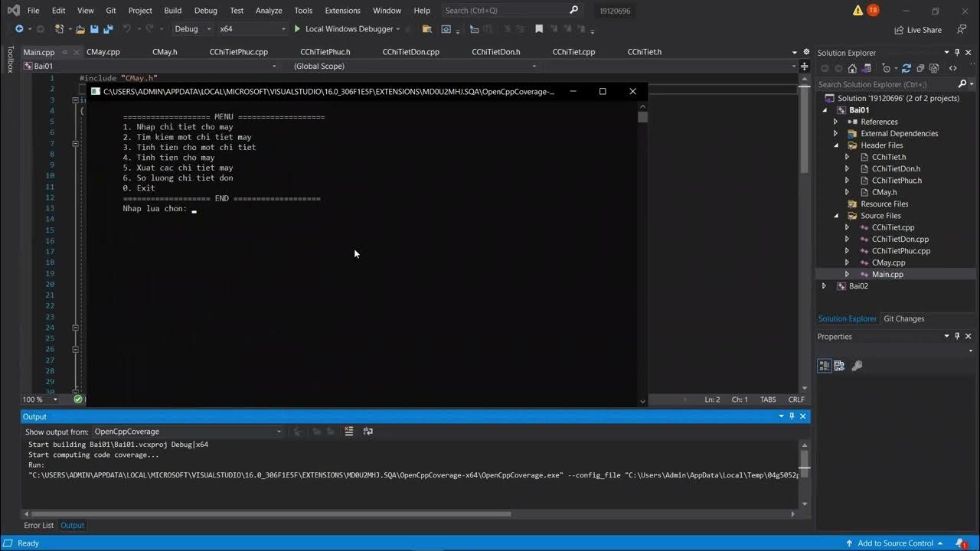
Task: Toggle auto-hide pin on Solution Explorer
Action: click(957, 53)
